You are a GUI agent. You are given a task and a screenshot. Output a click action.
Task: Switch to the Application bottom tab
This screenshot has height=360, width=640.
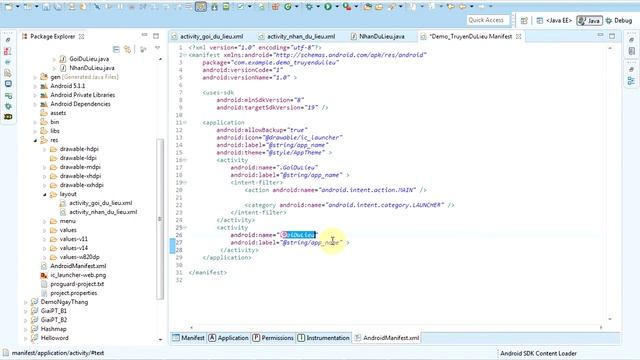click(228, 338)
